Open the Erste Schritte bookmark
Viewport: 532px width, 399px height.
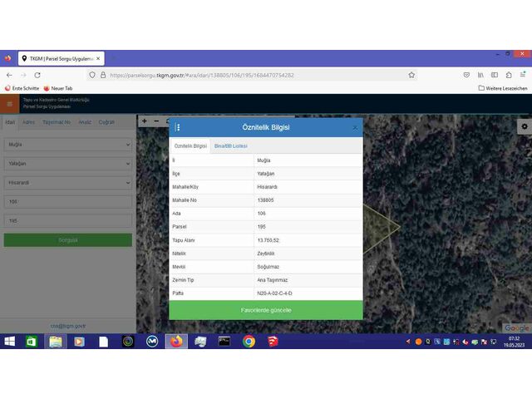click(22, 88)
